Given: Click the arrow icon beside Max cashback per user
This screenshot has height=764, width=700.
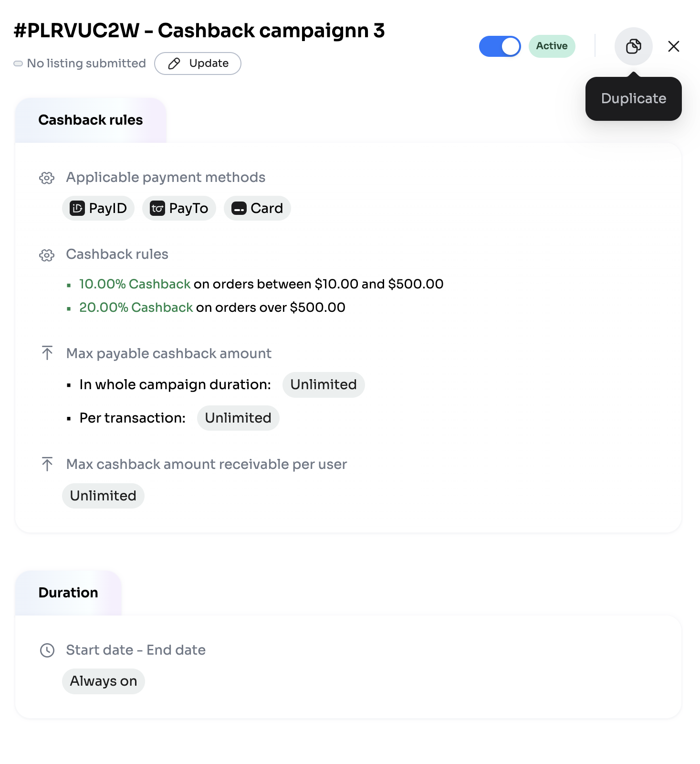Looking at the screenshot, I should (47, 464).
